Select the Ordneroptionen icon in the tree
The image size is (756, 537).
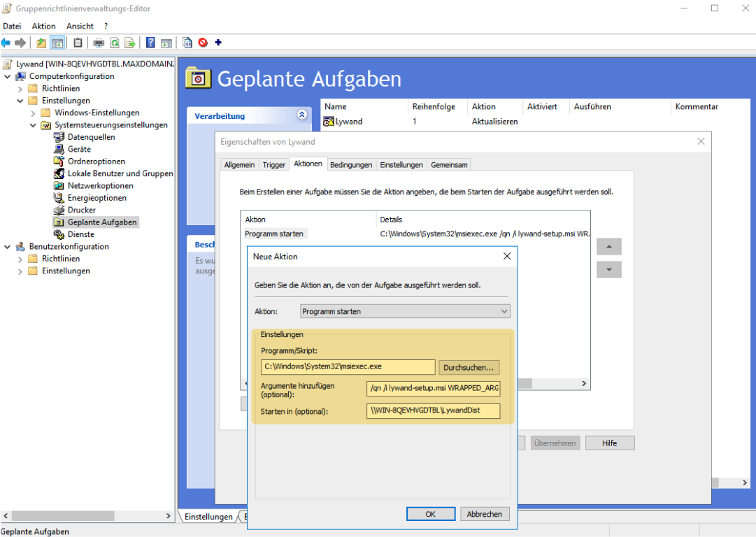tap(59, 161)
